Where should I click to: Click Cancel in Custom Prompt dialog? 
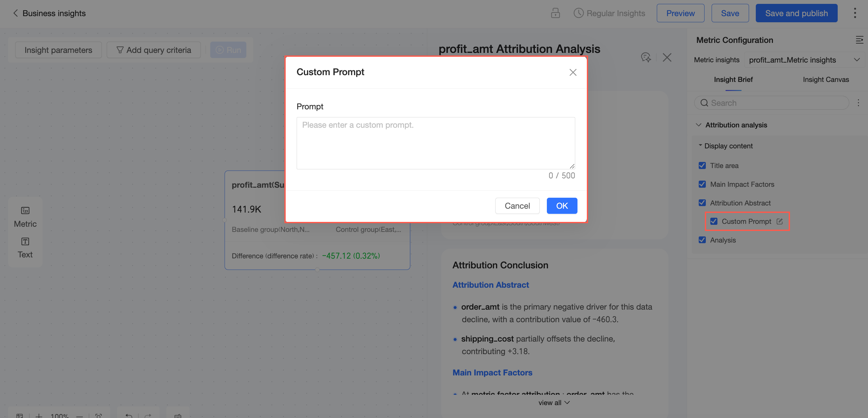click(517, 206)
